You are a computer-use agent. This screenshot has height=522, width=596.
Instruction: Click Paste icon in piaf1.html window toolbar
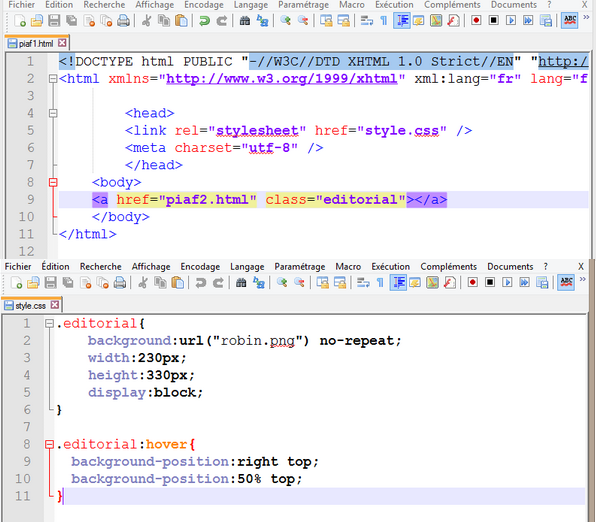(x=181, y=21)
